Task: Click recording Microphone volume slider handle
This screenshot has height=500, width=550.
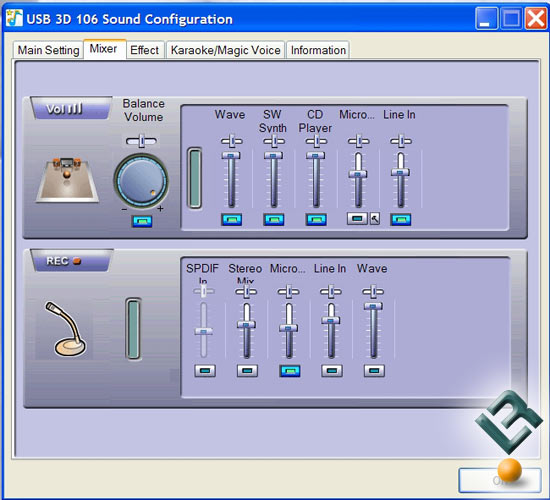Action: (289, 328)
